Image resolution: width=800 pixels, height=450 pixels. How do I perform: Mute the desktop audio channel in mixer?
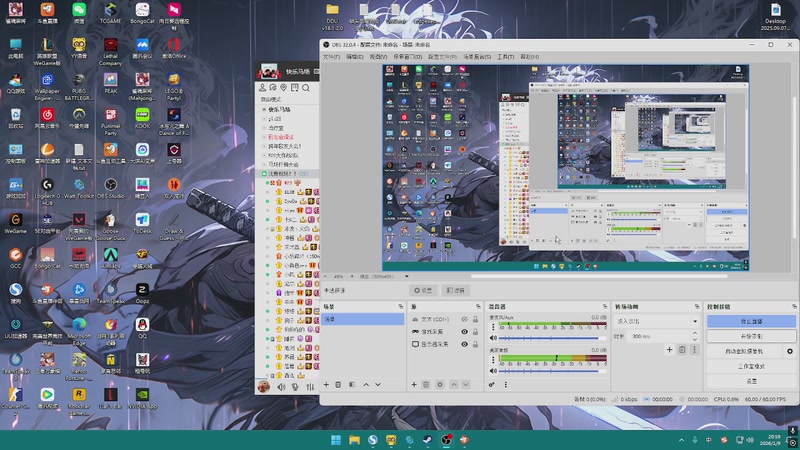click(493, 371)
